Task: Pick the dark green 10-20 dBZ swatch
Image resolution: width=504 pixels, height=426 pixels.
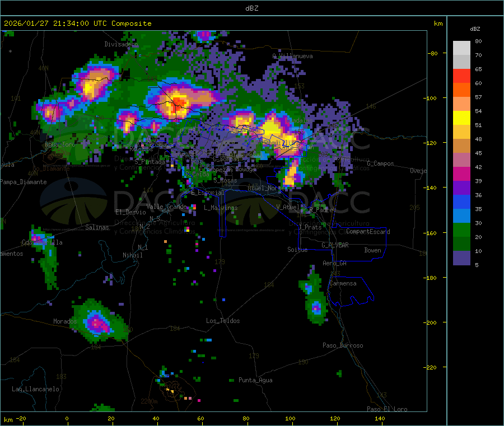Action: [461, 244]
